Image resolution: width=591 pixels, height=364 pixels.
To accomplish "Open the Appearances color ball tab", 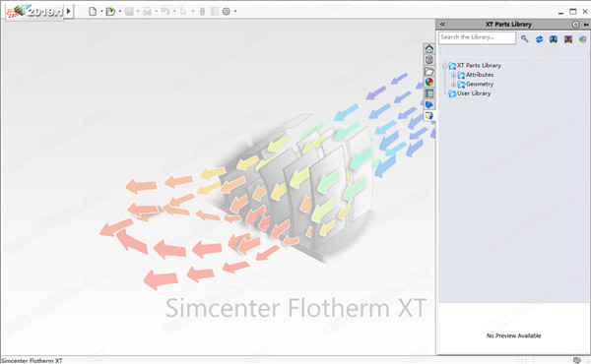I will pyautogui.click(x=428, y=82).
